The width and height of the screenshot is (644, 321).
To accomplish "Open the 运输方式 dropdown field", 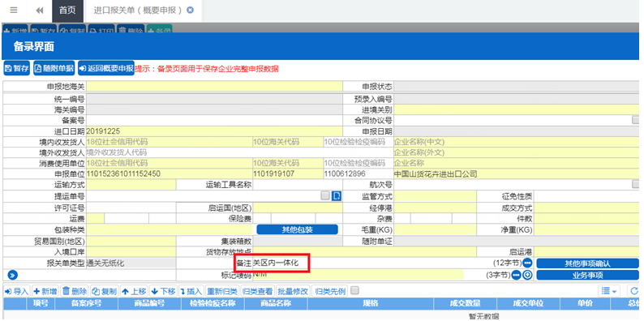I will coord(131,185).
